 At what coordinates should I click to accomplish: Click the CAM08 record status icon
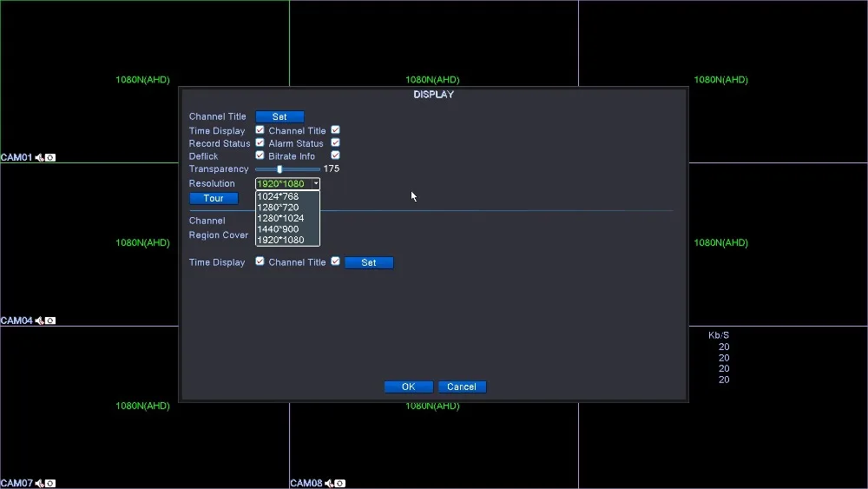[x=340, y=484]
